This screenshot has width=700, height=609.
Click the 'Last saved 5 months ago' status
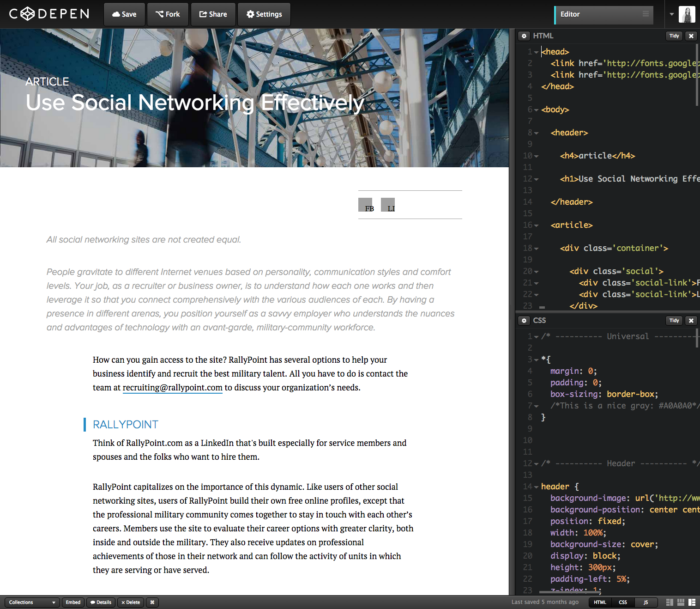(545, 602)
